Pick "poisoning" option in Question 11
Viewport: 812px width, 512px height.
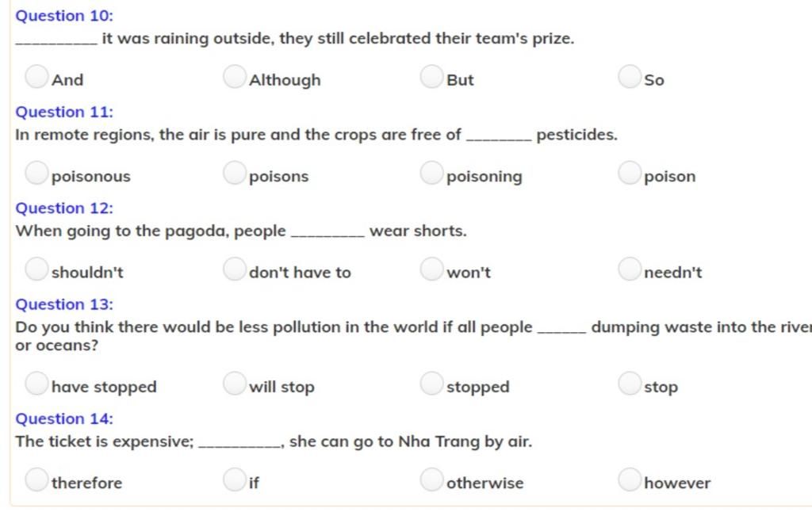432,173
